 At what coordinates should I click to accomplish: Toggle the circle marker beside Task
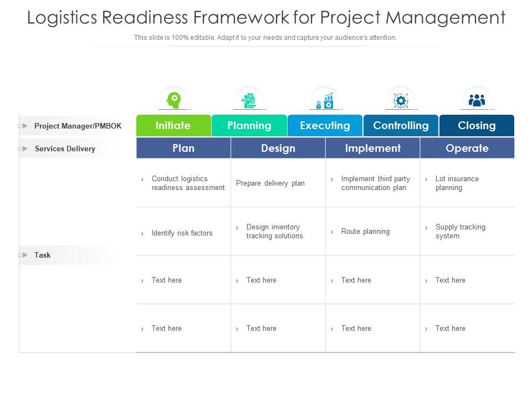[x=20, y=255]
